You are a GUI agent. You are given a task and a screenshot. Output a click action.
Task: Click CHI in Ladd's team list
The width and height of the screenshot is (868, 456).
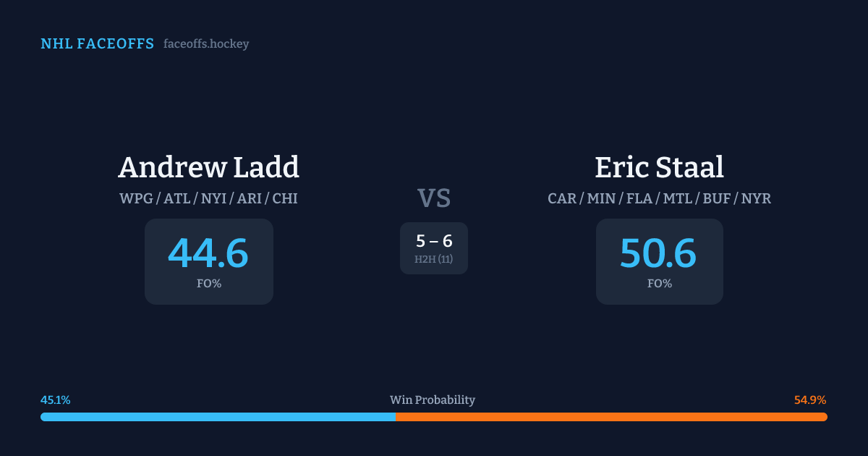(x=284, y=198)
